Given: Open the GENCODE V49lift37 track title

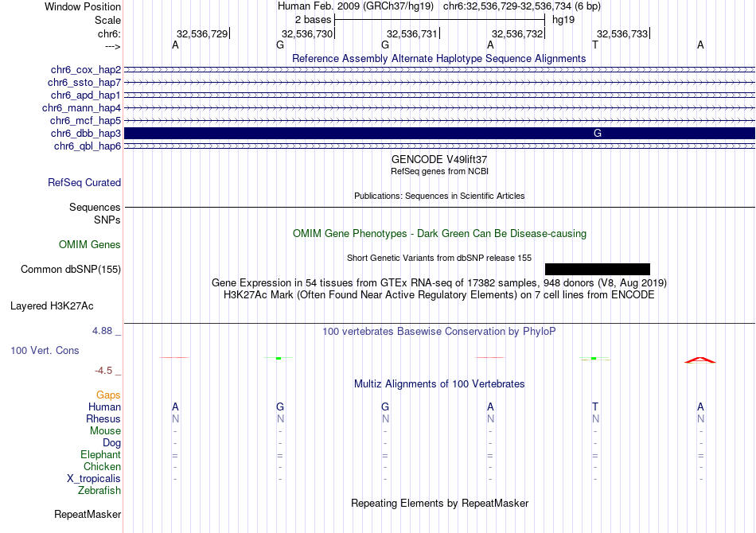Looking at the screenshot, I should click(x=439, y=159).
